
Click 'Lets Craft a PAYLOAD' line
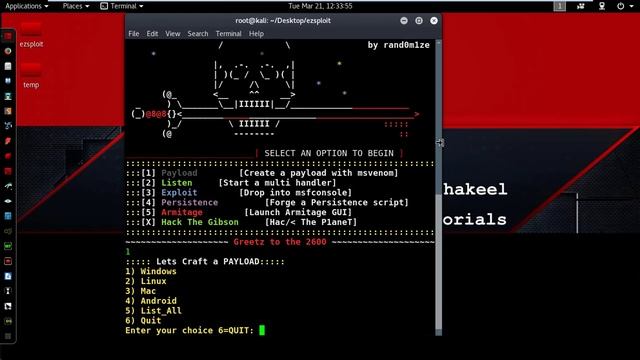point(205,262)
